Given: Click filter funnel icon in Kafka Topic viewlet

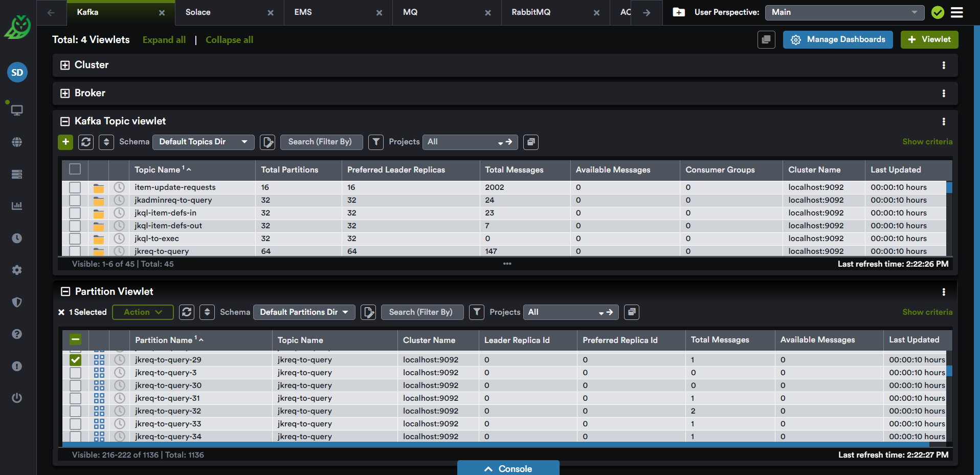Looking at the screenshot, I should click(x=376, y=142).
